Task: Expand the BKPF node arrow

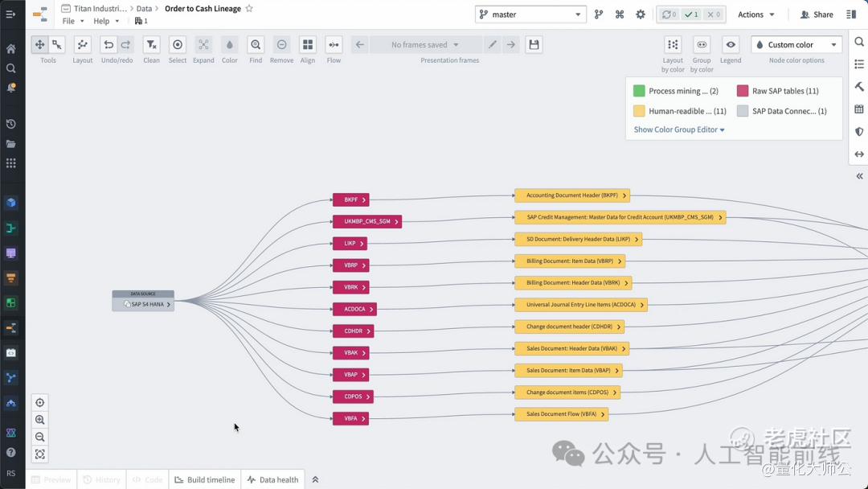Action: click(x=364, y=200)
